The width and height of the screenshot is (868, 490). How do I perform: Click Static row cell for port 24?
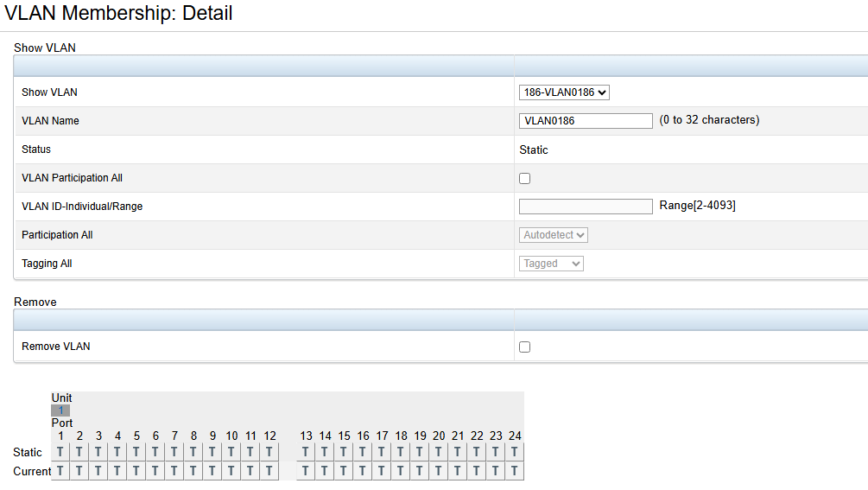pos(515,452)
